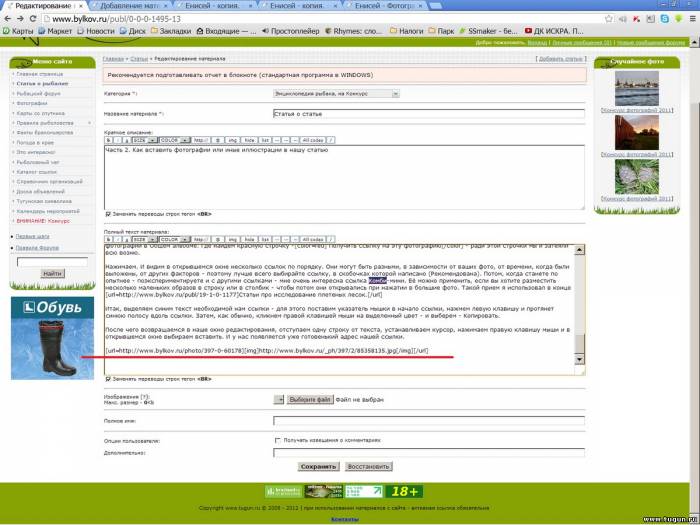Click All codes in Полный текст toolbar
This screenshot has height=525, width=700.
312,239
